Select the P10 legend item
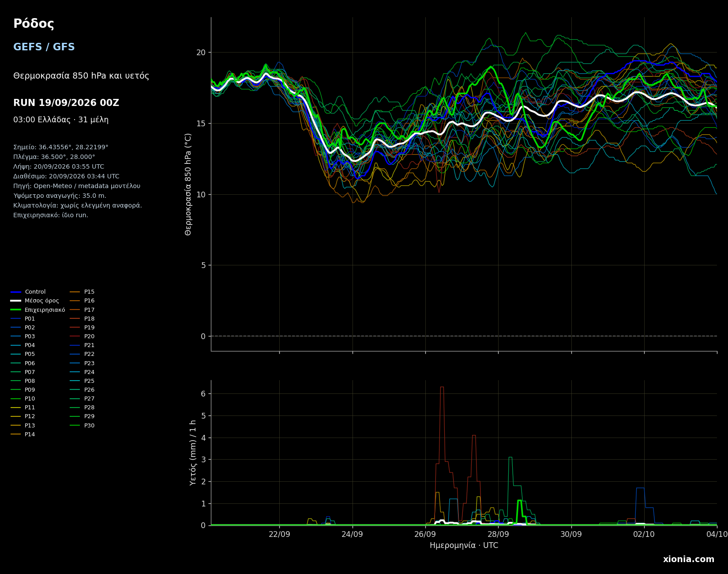This screenshot has height=574, width=728. click(x=23, y=399)
